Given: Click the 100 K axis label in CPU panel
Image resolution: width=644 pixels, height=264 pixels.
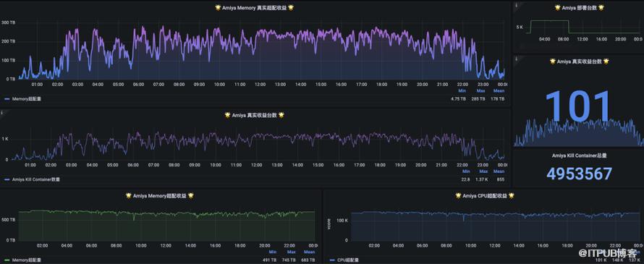Looking at the screenshot, I should click(342, 220).
